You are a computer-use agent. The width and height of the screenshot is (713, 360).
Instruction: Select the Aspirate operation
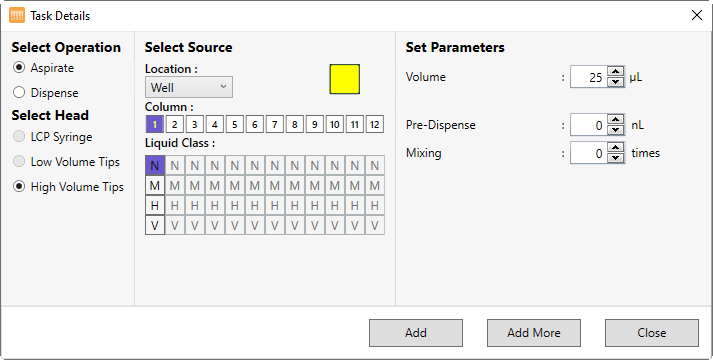pos(44,68)
